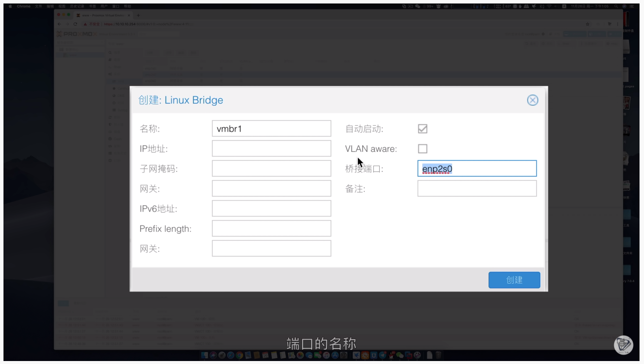The image size is (644, 364).
Task: Open Calendar from the dock
Action: (265, 355)
